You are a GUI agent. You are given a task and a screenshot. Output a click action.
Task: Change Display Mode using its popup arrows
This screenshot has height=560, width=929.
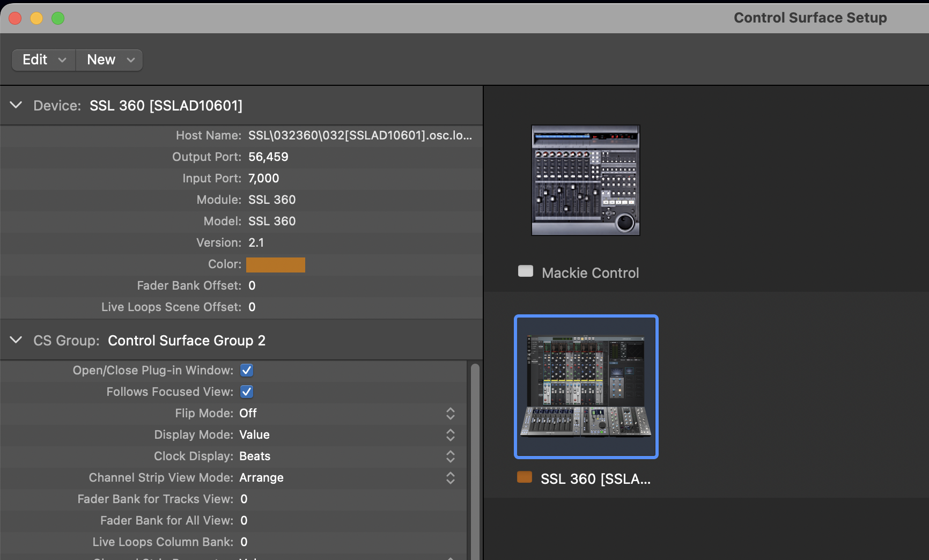[451, 434]
